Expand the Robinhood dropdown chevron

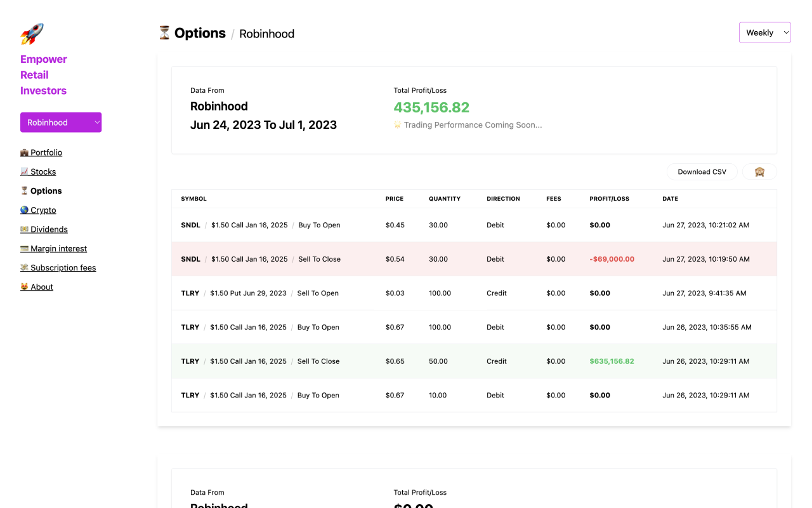coord(96,122)
